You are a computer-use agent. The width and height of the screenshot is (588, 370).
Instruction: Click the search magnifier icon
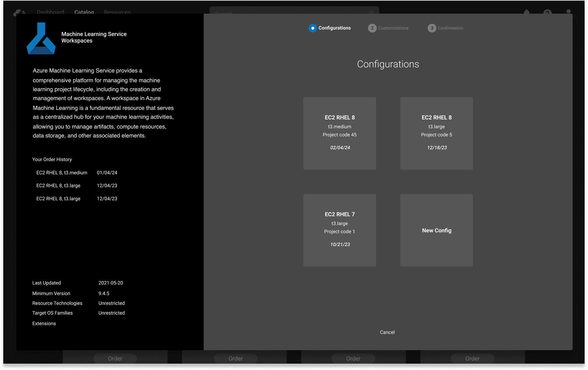tap(371, 13)
